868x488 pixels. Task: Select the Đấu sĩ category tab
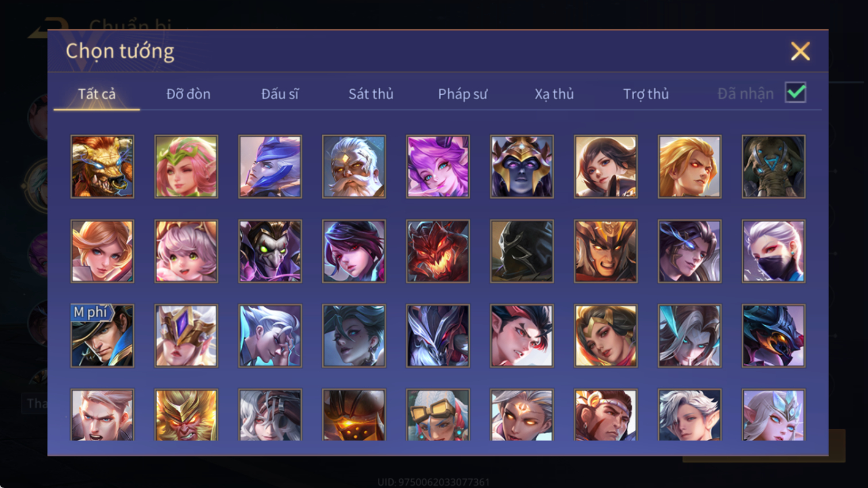point(280,94)
